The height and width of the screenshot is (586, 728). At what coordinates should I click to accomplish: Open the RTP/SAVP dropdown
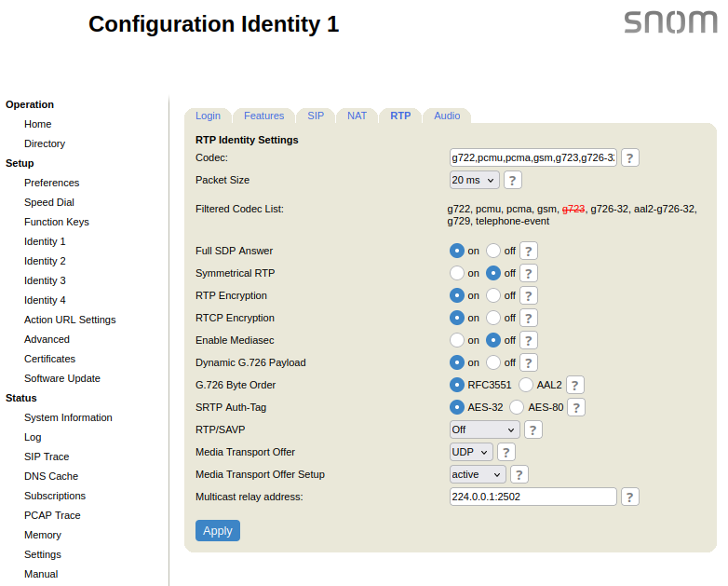tap(484, 429)
